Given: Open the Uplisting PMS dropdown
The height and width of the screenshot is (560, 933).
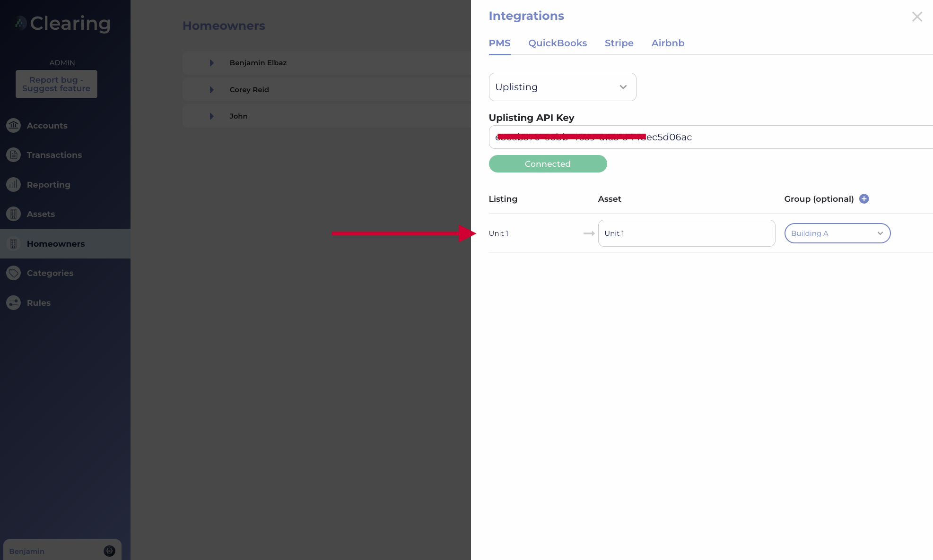Looking at the screenshot, I should [562, 87].
